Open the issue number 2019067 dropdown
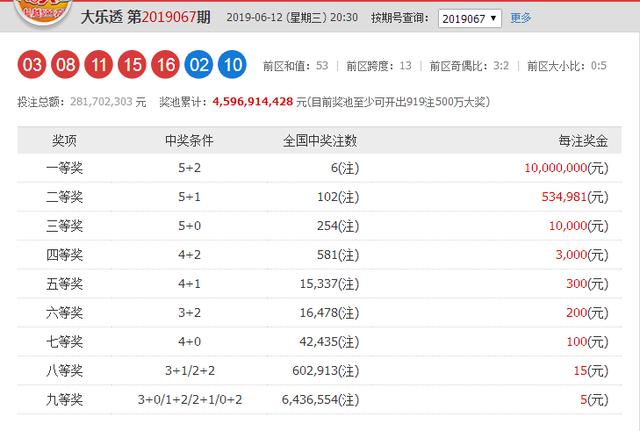Viewport: 640px width, 431px height. click(470, 18)
